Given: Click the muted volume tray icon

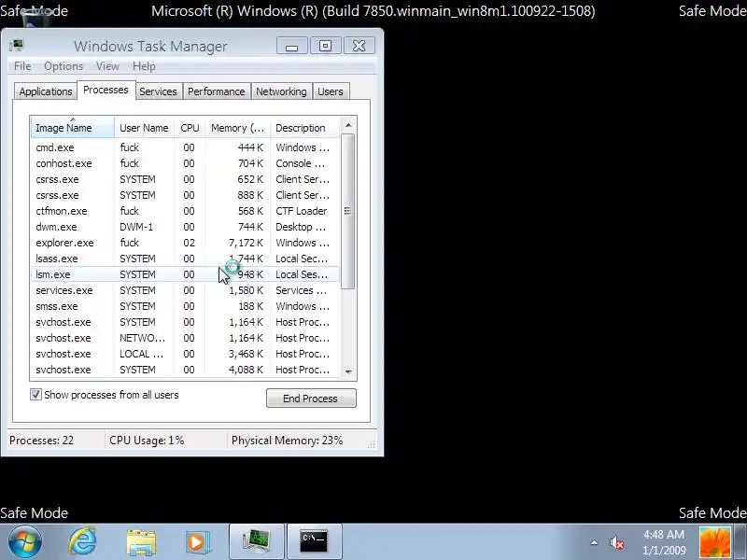Looking at the screenshot, I should [x=617, y=542].
